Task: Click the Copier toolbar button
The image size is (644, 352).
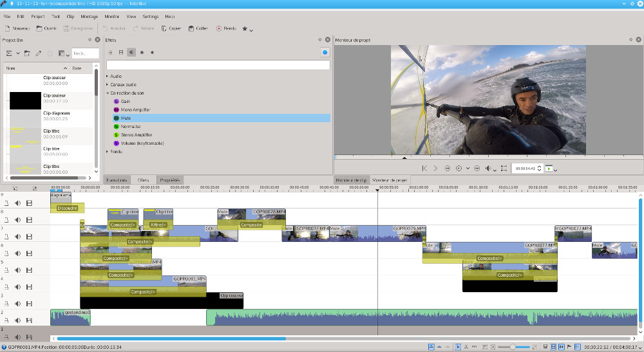Action: pos(171,28)
